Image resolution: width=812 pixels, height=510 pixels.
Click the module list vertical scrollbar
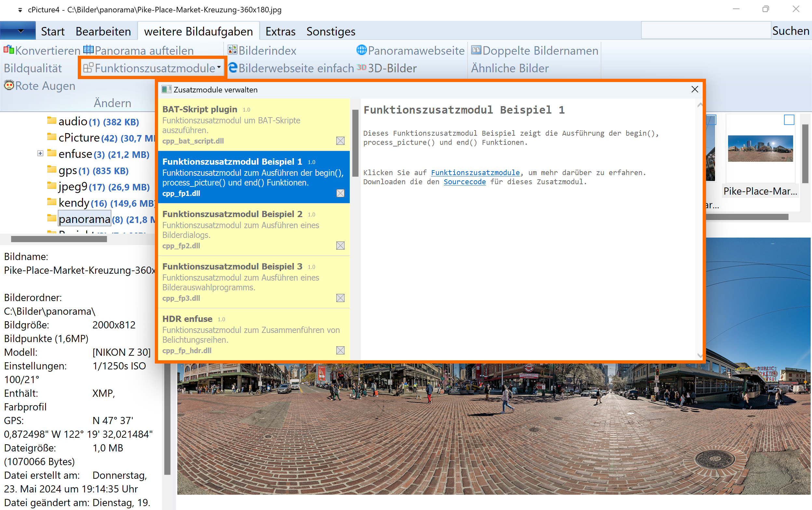pyautogui.click(x=355, y=143)
